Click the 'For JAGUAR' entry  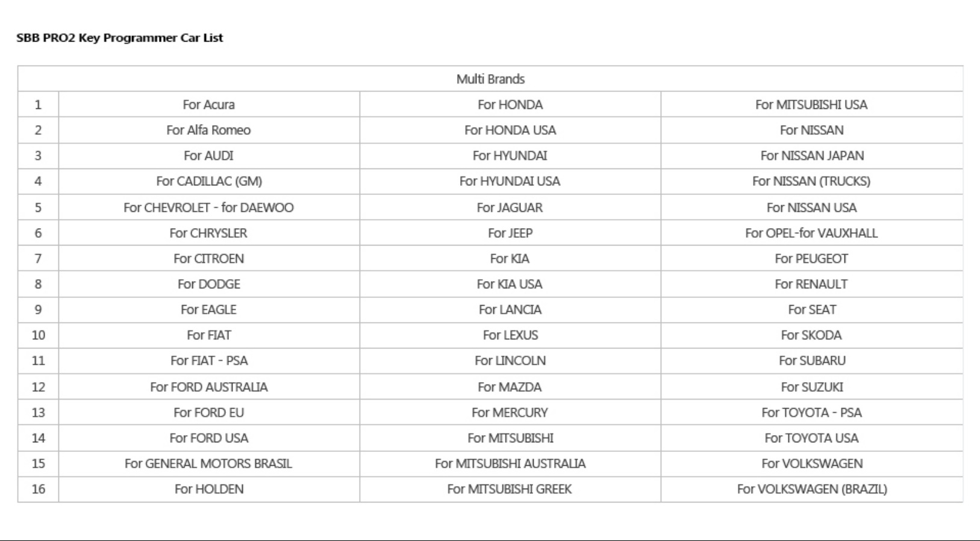510,208
